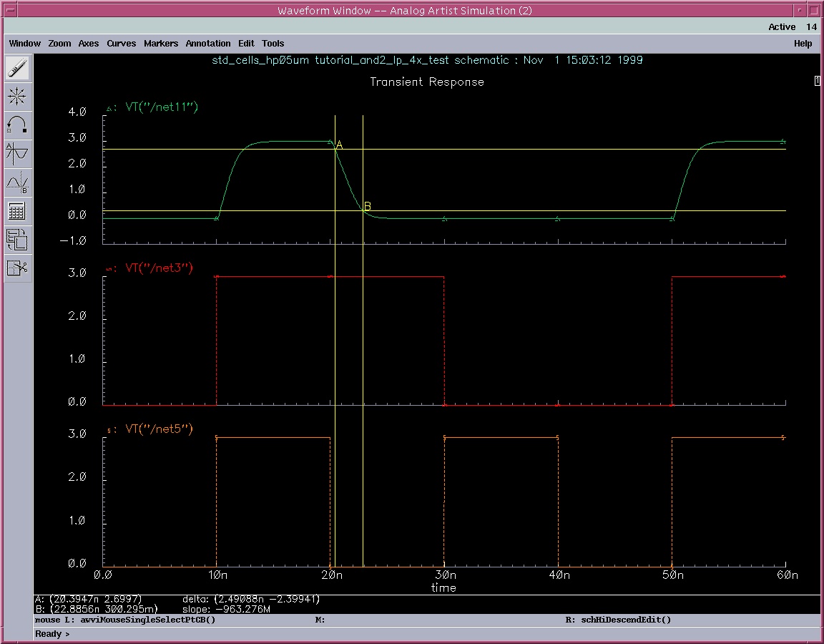Click the 50n tick label on time axis
This screenshot has width=824, height=644.
pyautogui.click(x=672, y=575)
